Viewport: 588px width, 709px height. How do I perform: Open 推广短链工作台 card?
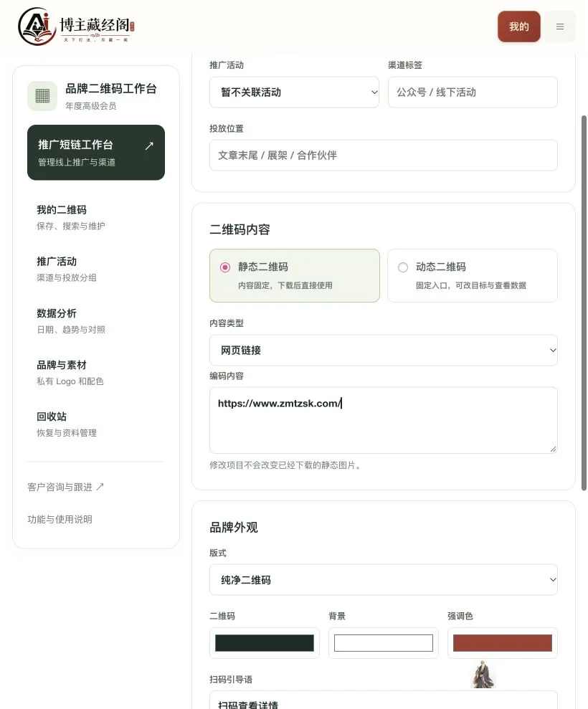click(x=96, y=153)
